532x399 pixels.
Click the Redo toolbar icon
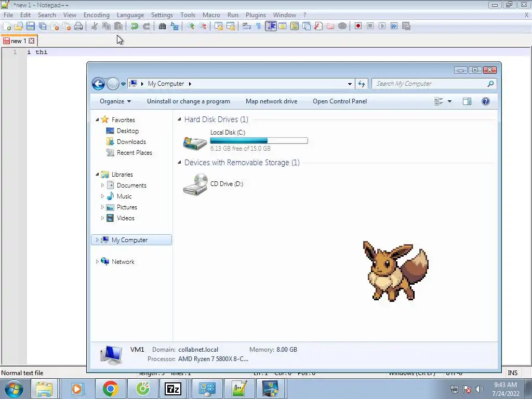click(x=146, y=26)
